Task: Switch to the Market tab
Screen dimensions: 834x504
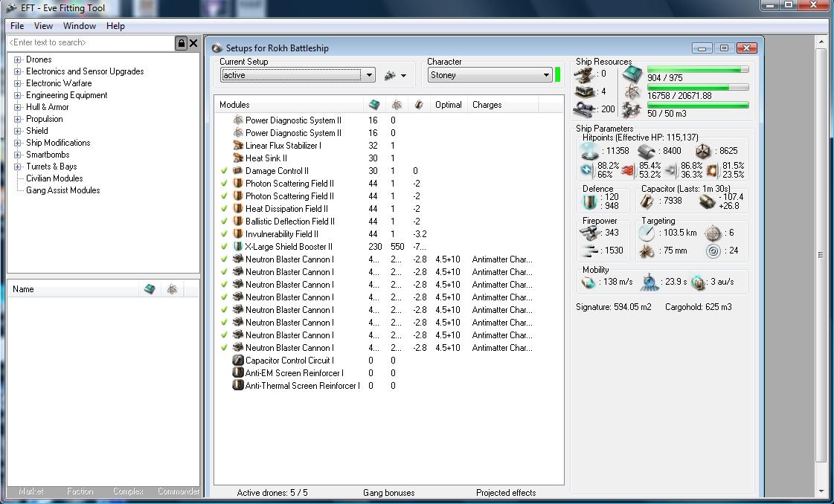Action: [31, 491]
